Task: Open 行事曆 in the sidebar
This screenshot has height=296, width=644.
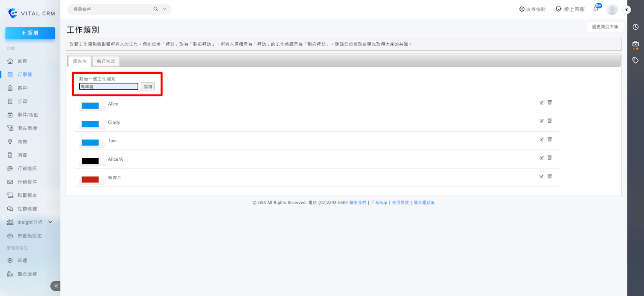Action: [x=25, y=75]
